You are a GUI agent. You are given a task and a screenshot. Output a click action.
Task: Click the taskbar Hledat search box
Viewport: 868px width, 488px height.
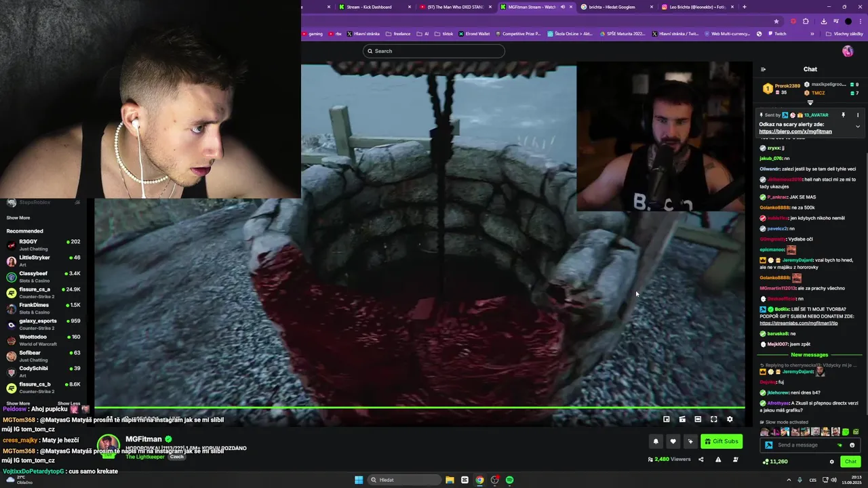pyautogui.click(x=405, y=480)
